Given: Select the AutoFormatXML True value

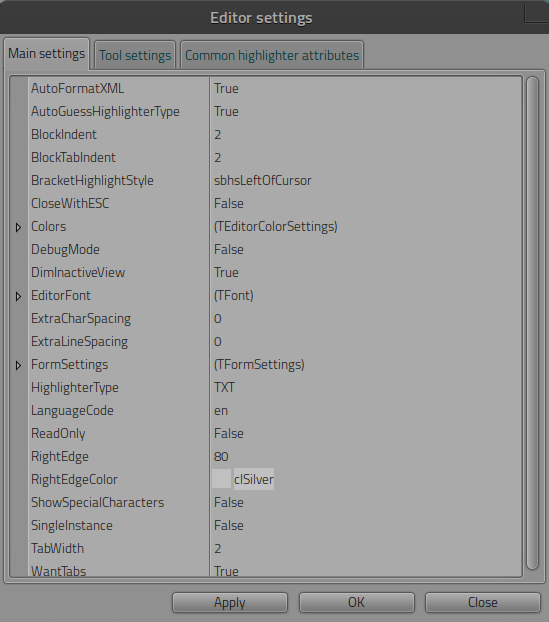Looking at the screenshot, I should pyautogui.click(x=226, y=88).
